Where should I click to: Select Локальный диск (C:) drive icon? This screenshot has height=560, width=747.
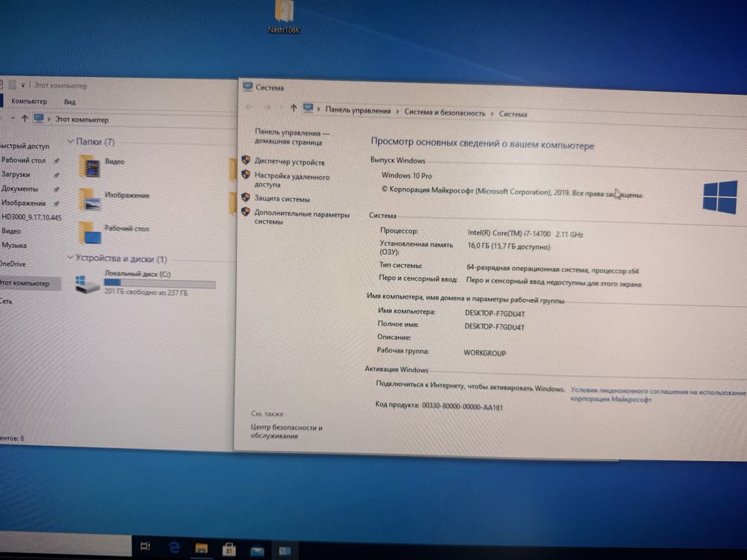(87, 283)
